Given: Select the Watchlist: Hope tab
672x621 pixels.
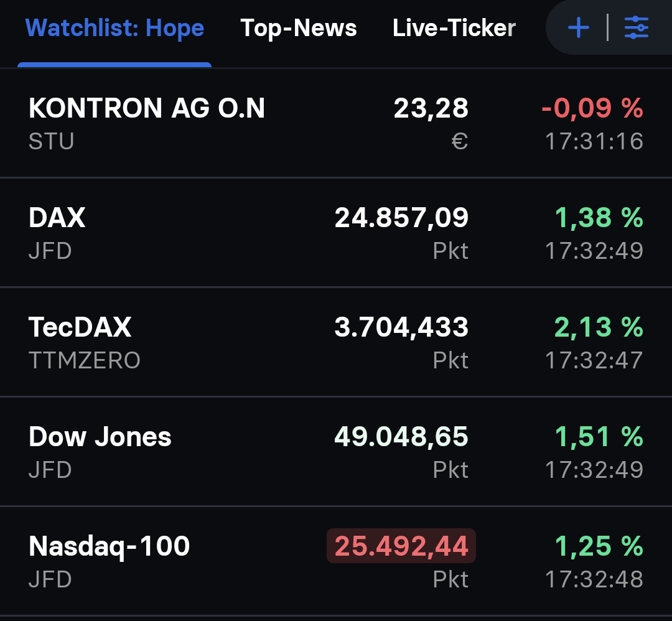Looking at the screenshot, I should (114, 27).
